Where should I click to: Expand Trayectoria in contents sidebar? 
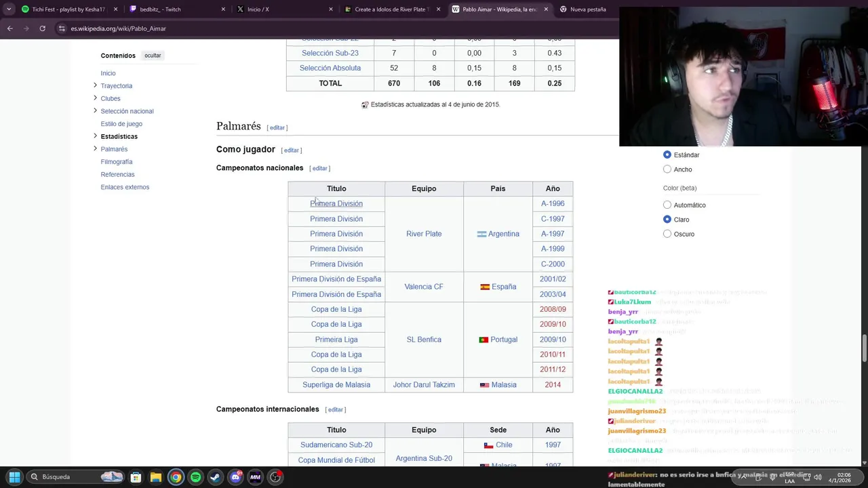click(95, 85)
